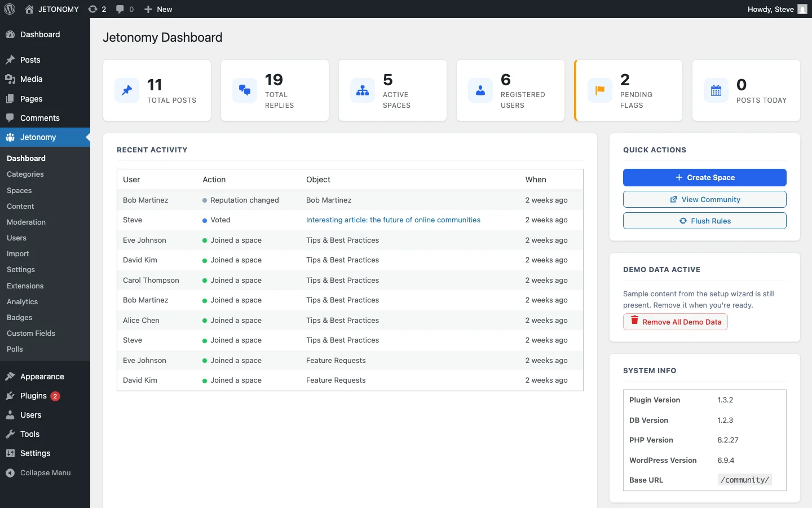Open Plugins via the plug icon
The height and width of the screenshot is (508, 812).
[10, 396]
